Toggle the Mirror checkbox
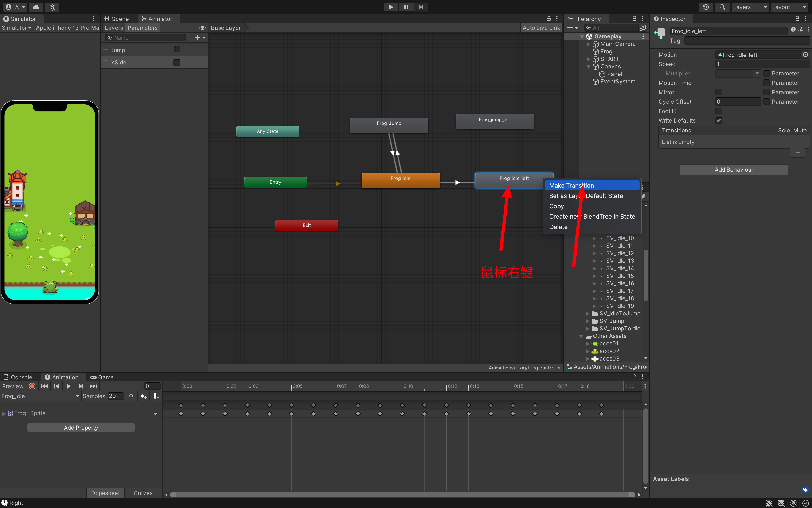This screenshot has width=812, height=508. 719,92
